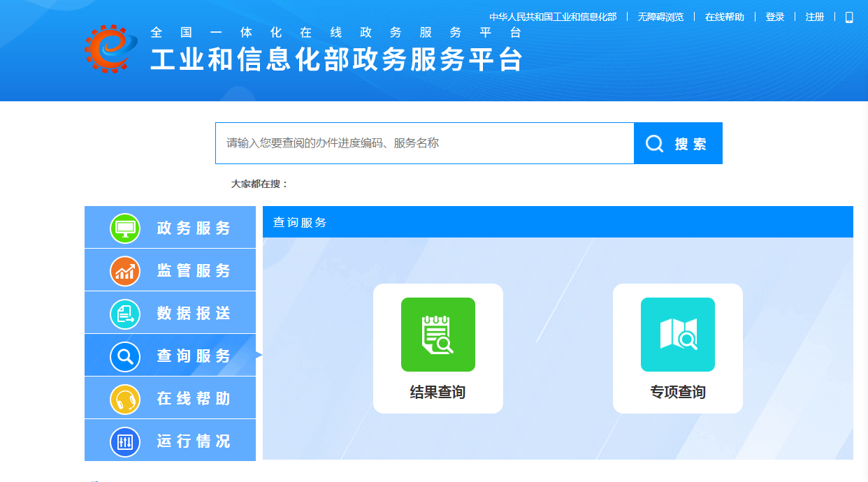
Task: Click the 全国一体化在线政务服务平台 subtitle
Action: [x=336, y=32]
